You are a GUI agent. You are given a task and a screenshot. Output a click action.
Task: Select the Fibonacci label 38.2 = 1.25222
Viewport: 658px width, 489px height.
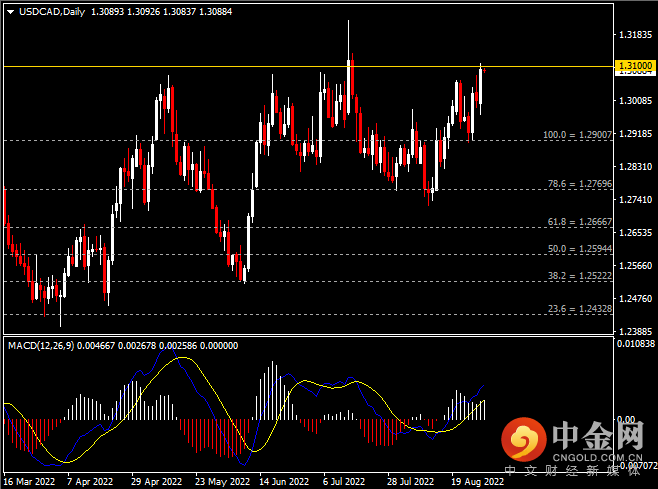[580, 276]
